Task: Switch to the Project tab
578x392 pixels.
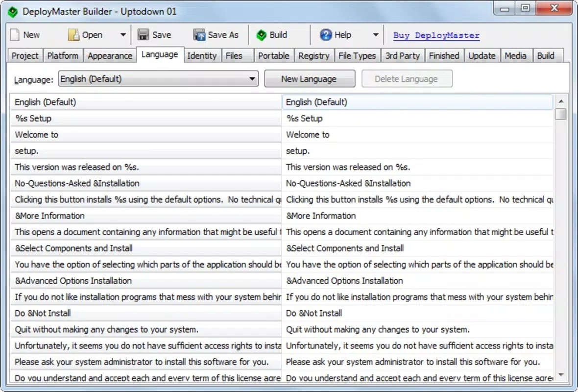Action: pyautogui.click(x=24, y=56)
